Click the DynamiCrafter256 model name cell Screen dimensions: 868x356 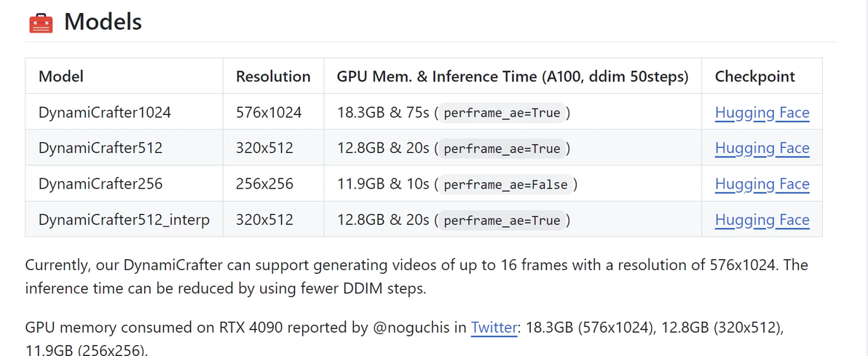pos(100,184)
